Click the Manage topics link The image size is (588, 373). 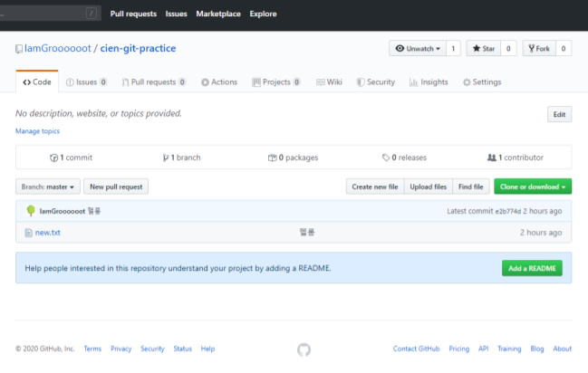[x=37, y=131]
